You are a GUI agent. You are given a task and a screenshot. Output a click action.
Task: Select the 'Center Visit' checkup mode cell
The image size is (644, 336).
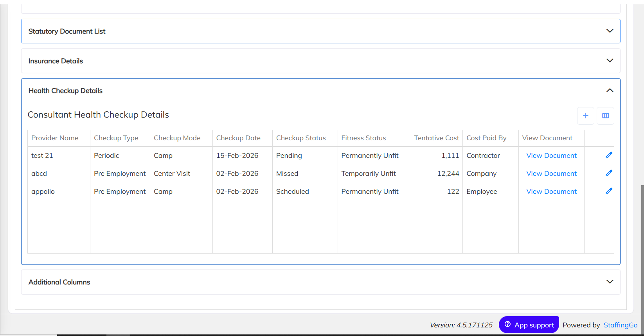(182, 173)
